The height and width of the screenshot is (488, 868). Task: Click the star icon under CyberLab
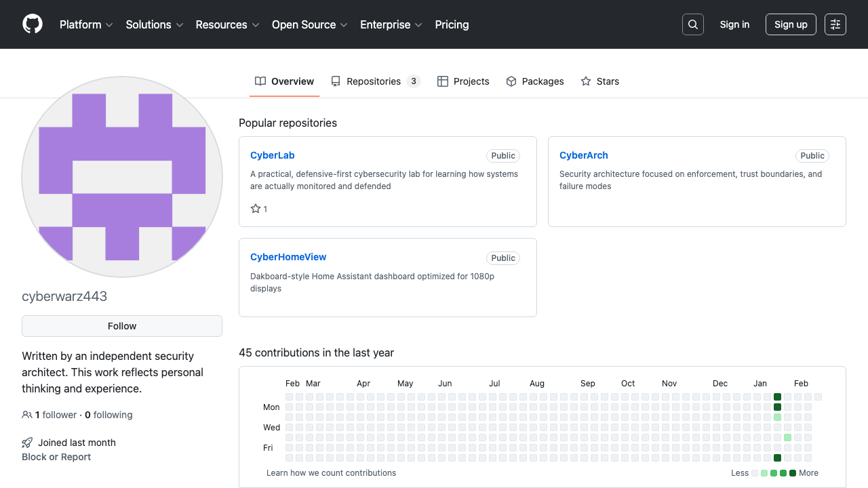(256, 209)
